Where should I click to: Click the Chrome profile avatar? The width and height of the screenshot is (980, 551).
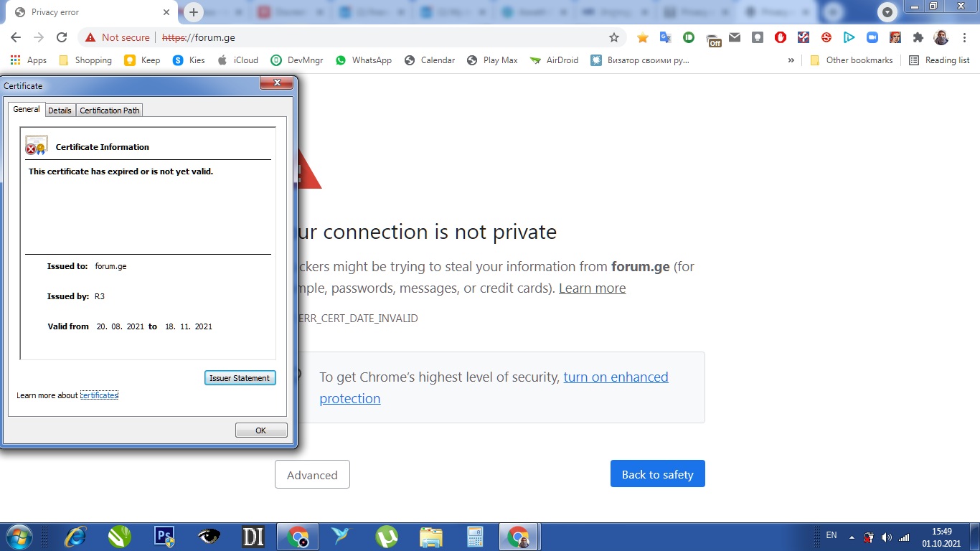click(941, 37)
